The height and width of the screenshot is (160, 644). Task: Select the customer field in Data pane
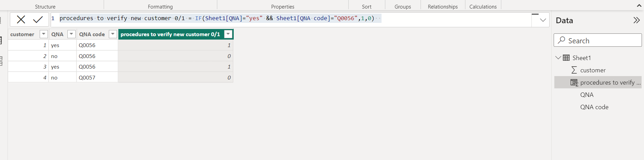[593, 70]
